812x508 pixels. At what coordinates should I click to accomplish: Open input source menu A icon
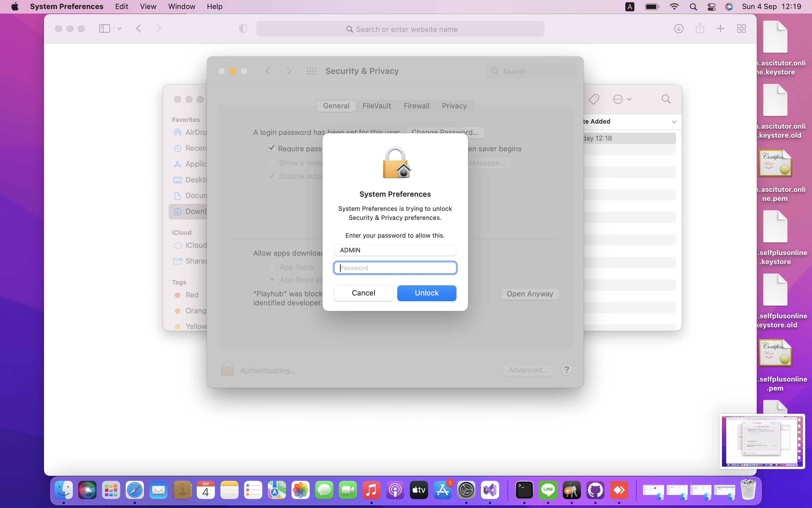pos(630,6)
